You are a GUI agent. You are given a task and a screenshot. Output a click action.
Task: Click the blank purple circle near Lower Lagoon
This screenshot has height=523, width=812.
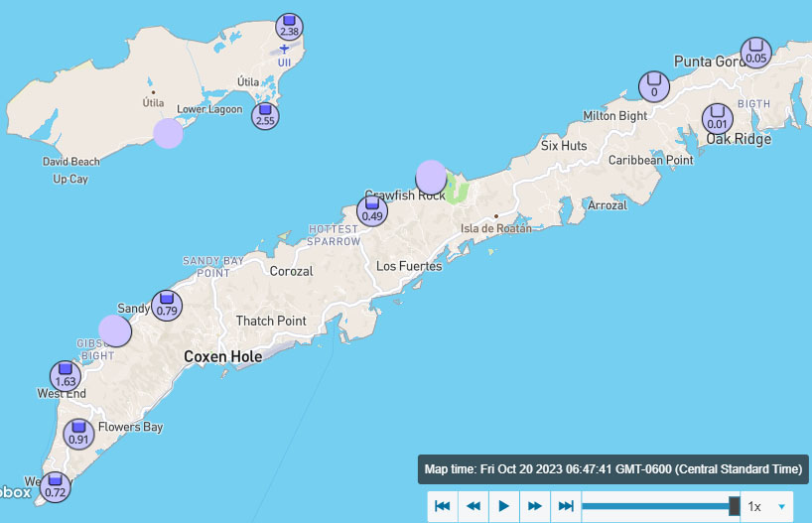pyautogui.click(x=168, y=133)
